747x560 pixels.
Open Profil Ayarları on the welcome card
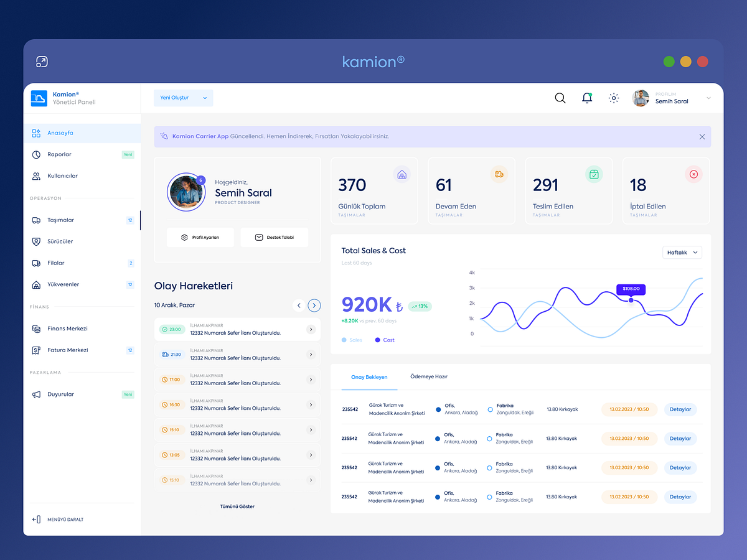coord(200,237)
